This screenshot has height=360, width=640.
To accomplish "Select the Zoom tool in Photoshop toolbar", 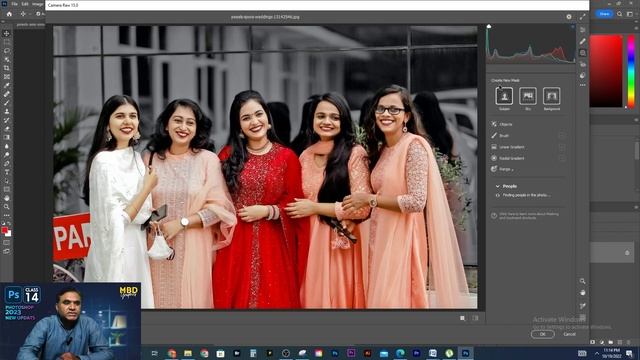I will [x=6, y=207].
